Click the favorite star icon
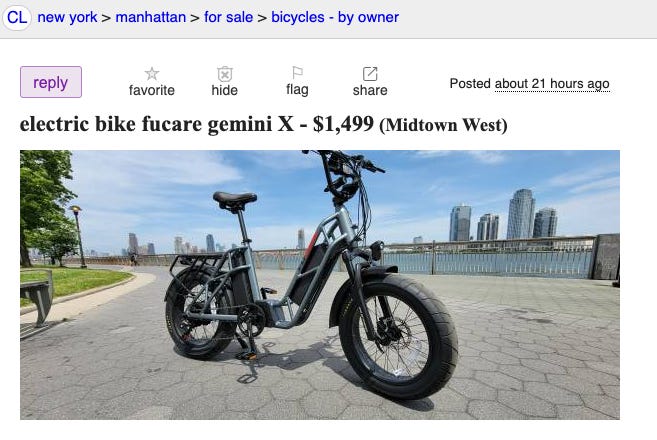 point(152,74)
